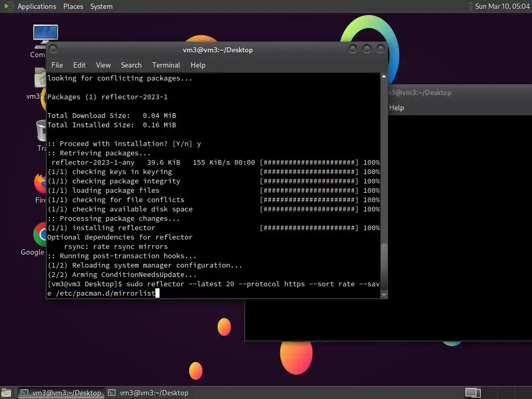532x399 pixels.
Task: Open the Trash desktop icon
Action: pos(42,135)
